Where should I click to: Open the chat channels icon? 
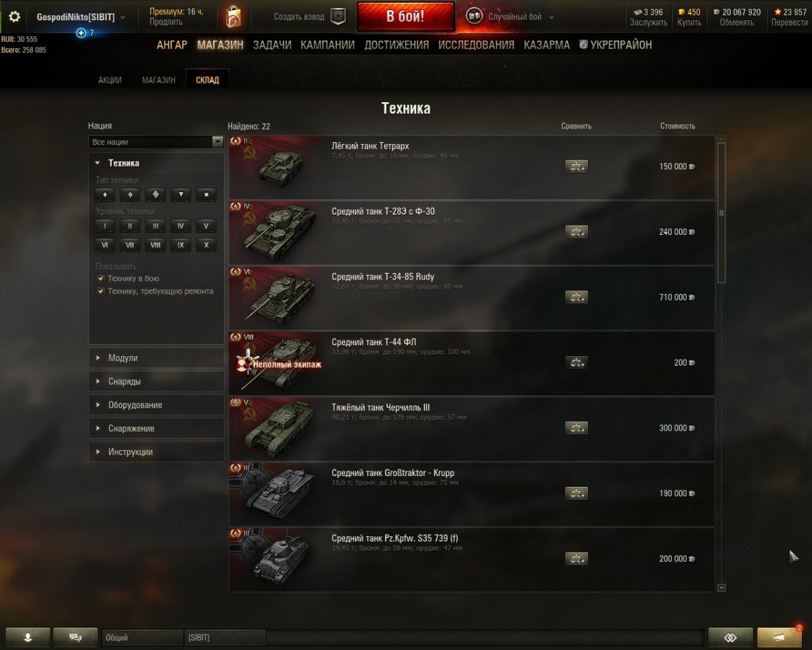[75, 637]
